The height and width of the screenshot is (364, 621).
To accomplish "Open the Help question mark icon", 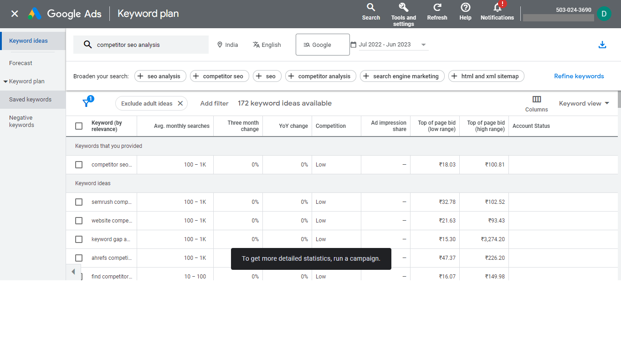I will pyautogui.click(x=465, y=8).
